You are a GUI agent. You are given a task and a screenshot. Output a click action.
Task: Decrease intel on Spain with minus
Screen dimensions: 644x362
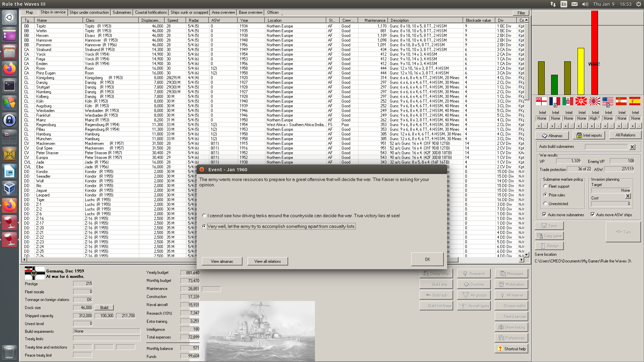tap(639, 126)
